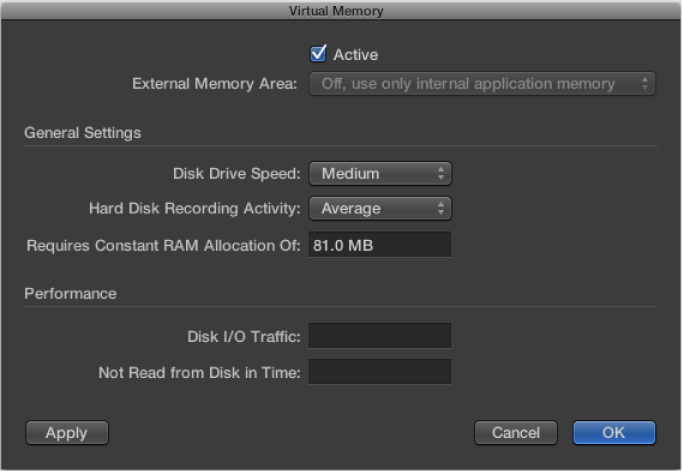The width and height of the screenshot is (682, 472).
Task: Click the Hard Disk Recording Activity label
Action: click(195, 208)
